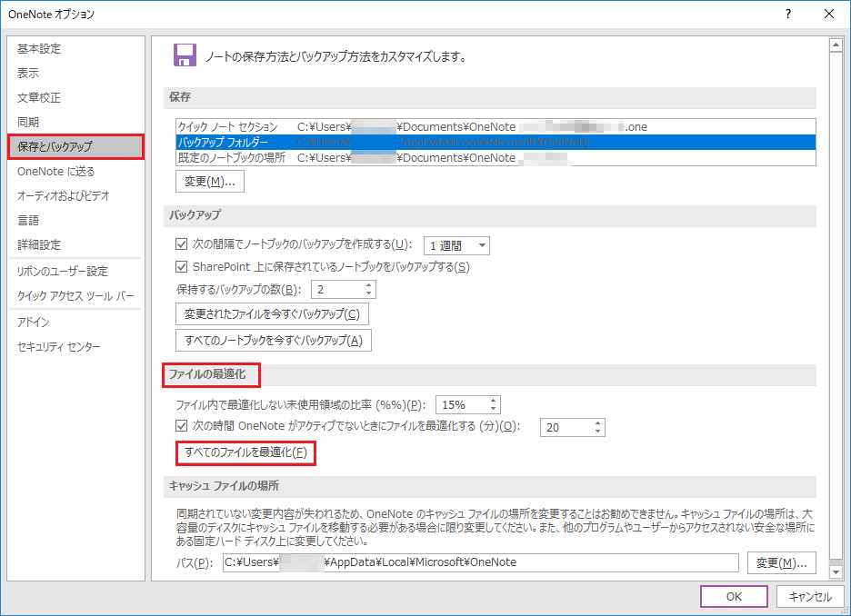Viewport: 851px width, 616px height.
Task: Select the 既定のノートブックの場所 row
Action: click(x=496, y=158)
